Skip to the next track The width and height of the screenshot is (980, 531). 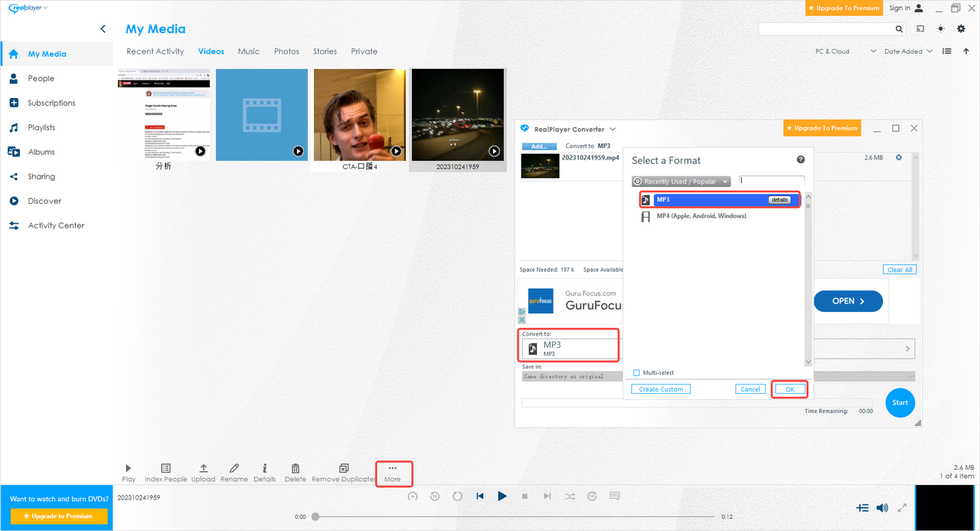547,496
